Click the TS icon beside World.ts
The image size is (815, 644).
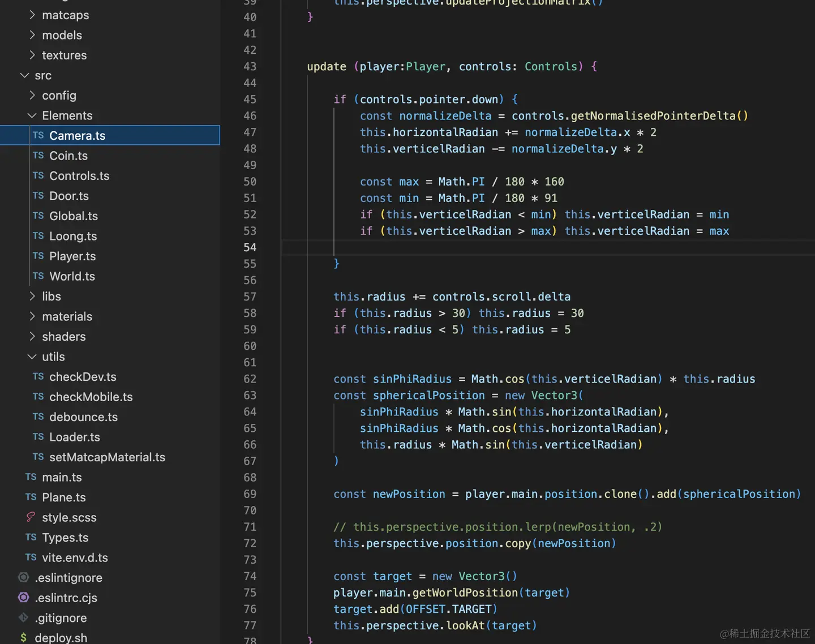(38, 276)
